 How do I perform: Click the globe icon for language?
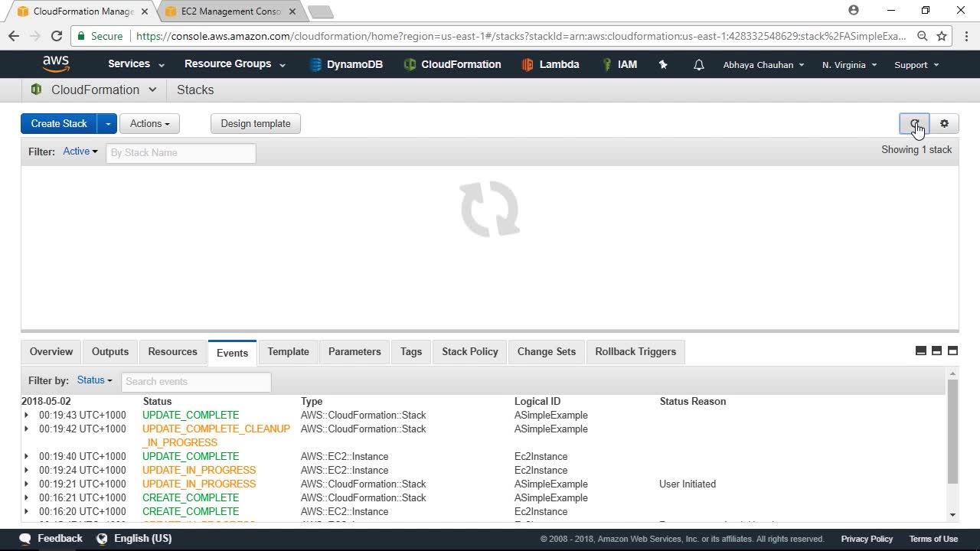(x=102, y=539)
